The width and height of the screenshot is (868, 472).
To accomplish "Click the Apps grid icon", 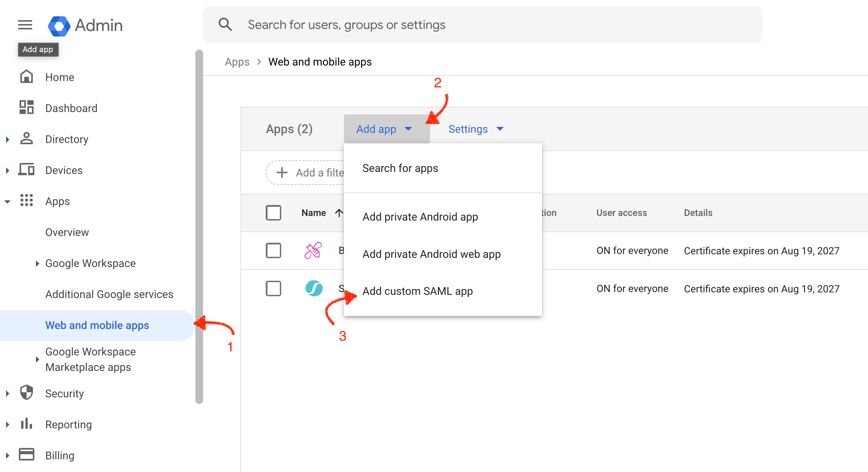I will coord(26,201).
